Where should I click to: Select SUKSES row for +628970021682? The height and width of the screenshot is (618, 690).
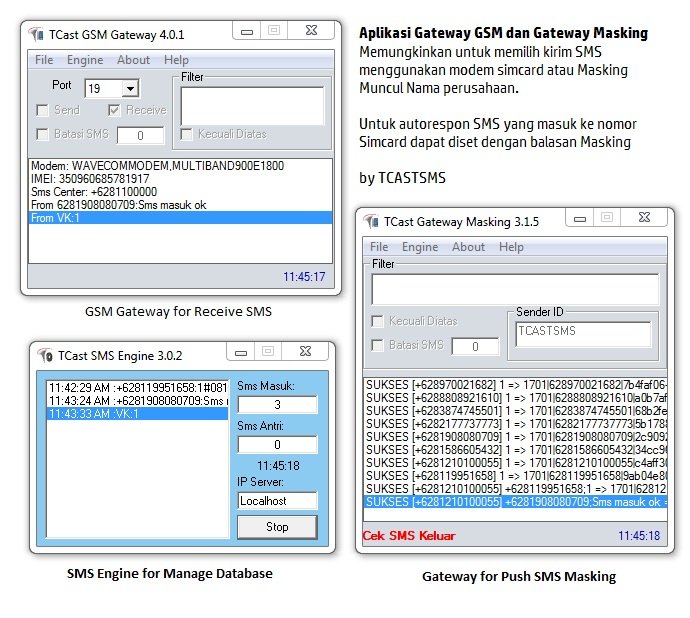(x=515, y=385)
